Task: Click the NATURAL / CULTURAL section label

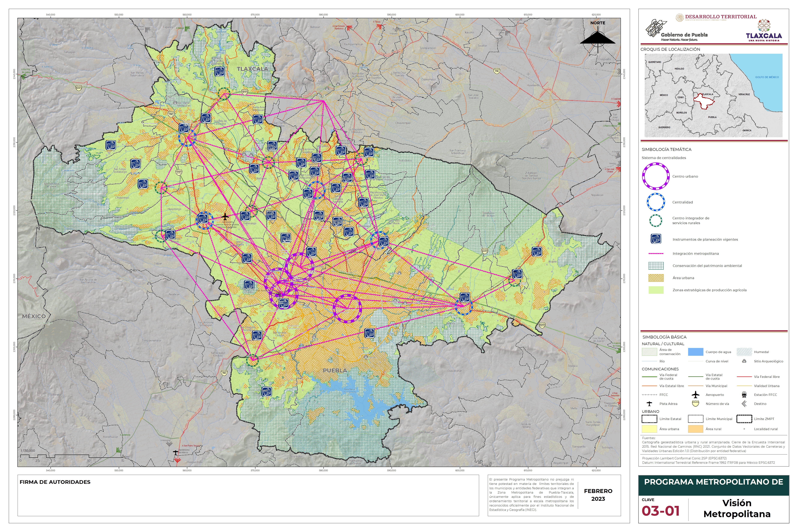Action: 663,344
